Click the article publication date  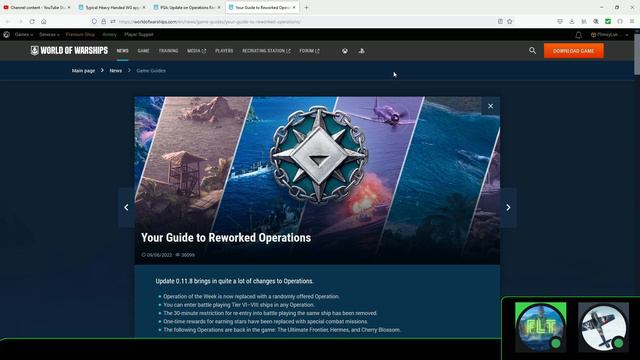(159, 255)
